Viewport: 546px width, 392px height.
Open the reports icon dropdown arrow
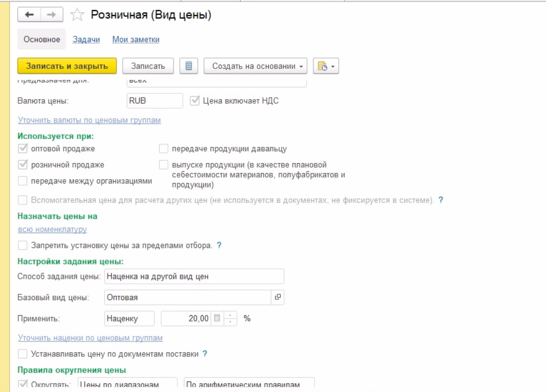click(x=332, y=66)
